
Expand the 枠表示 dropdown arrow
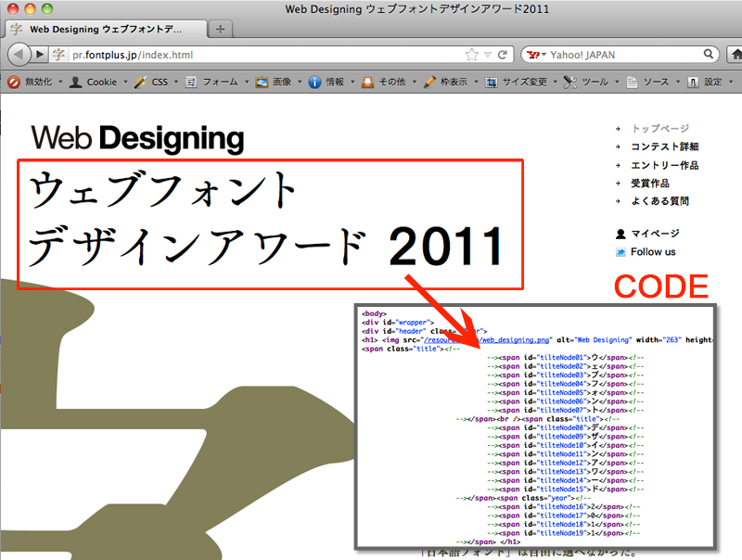(476, 83)
